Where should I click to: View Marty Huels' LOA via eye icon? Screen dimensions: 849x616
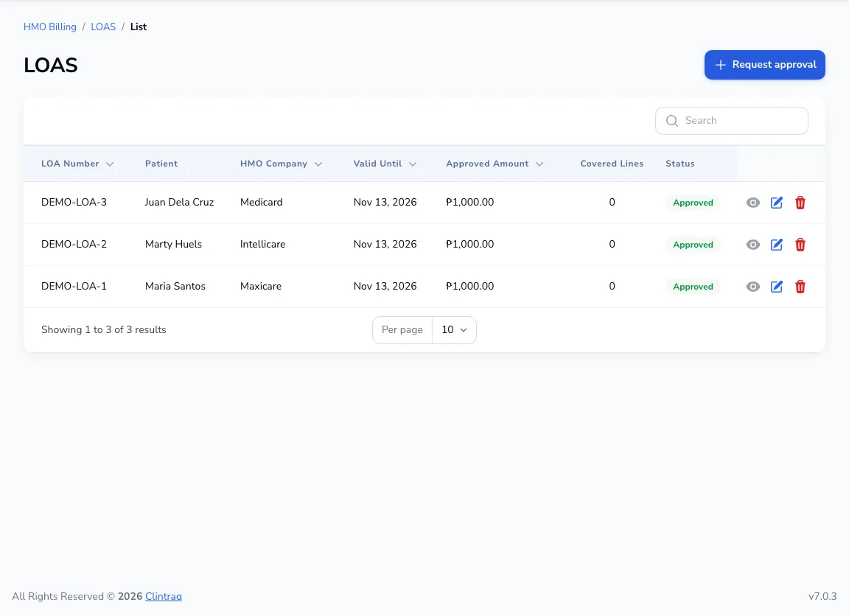(x=752, y=245)
